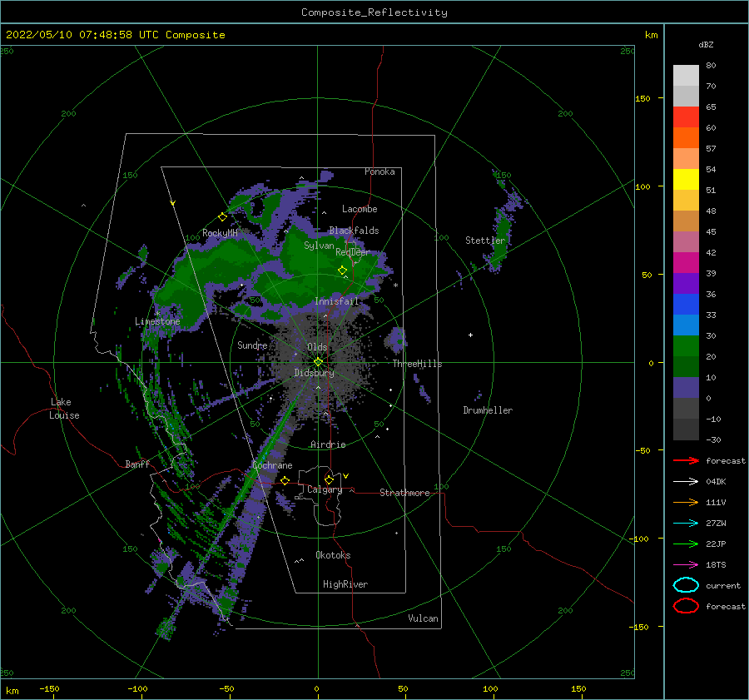The height and width of the screenshot is (700, 749).
Task: Click the Sundre city label
Action: click(252, 345)
